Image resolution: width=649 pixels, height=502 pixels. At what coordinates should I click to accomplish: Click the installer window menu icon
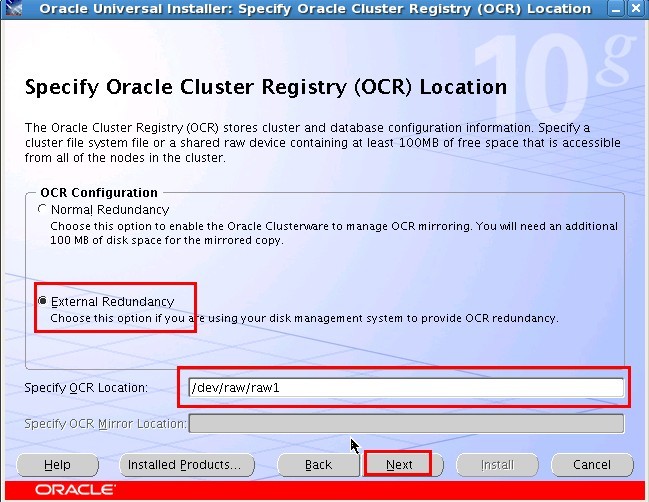pos(13,8)
